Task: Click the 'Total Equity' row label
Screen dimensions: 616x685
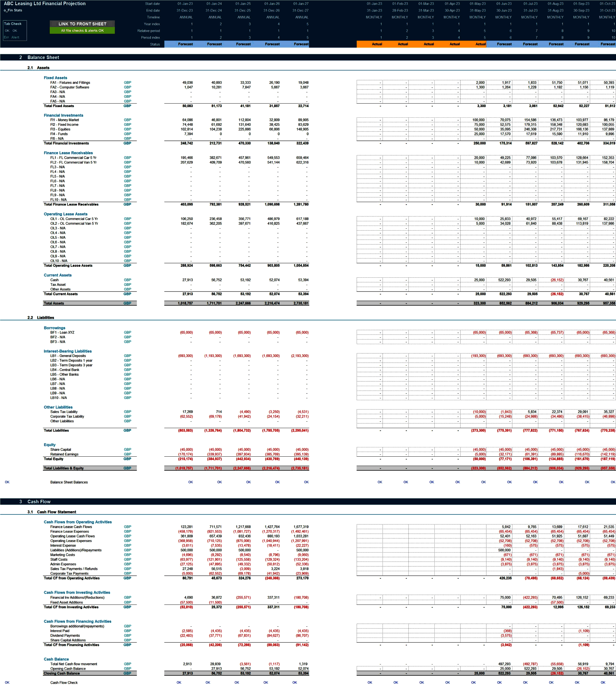Action: click(x=54, y=459)
